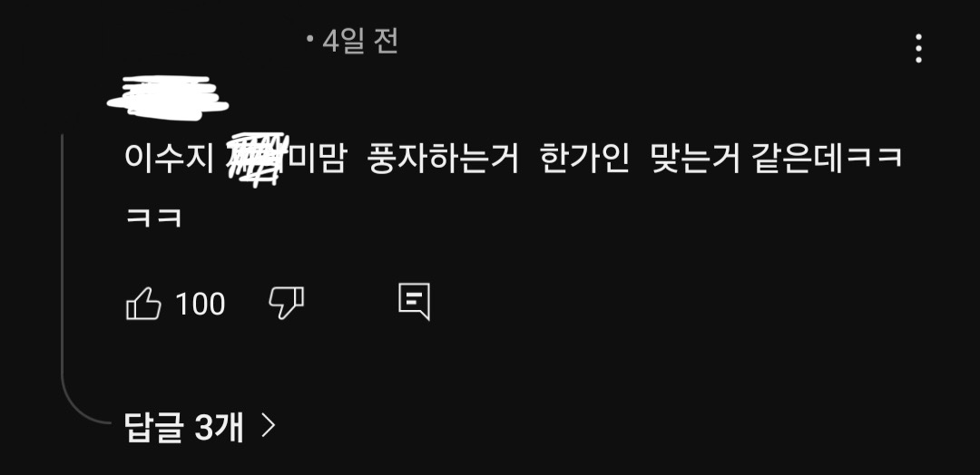Open the scribbled-out commenter username
The width and height of the screenshot is (980, 475).
168,98
